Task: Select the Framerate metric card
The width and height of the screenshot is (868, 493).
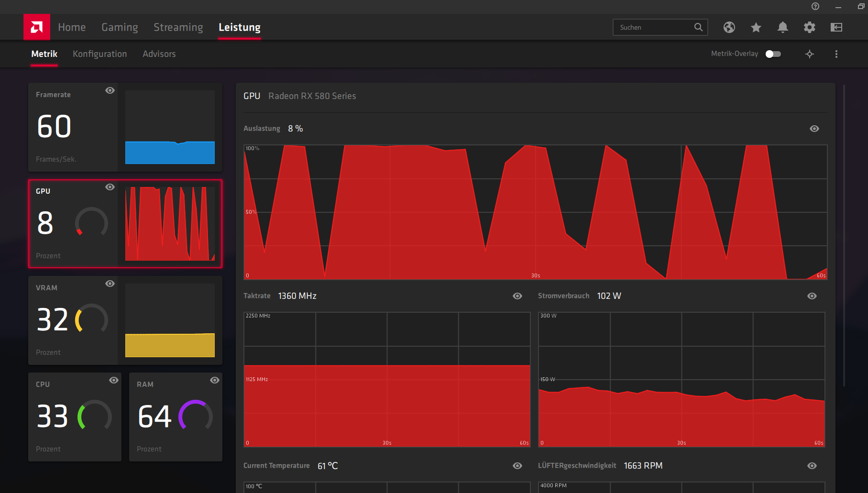Action: [x=125, y=127]
